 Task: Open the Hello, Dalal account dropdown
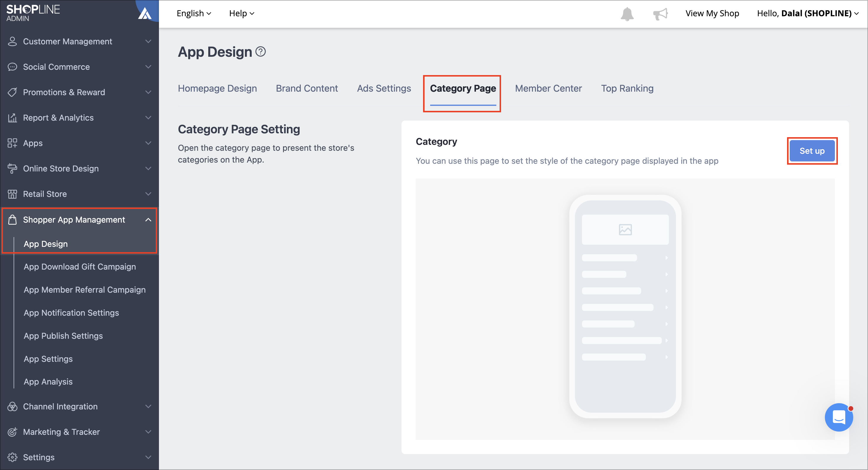click(808, 14)
